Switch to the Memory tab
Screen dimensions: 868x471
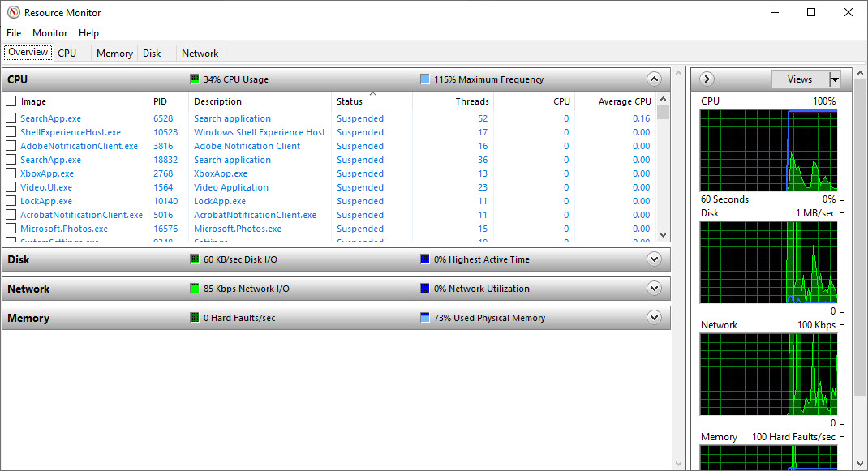coord(114,53)
